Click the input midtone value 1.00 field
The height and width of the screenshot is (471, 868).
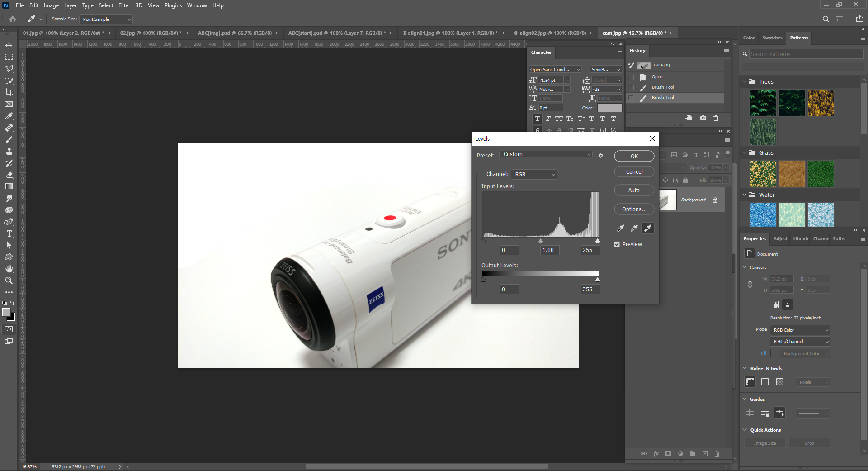point(550,250)
